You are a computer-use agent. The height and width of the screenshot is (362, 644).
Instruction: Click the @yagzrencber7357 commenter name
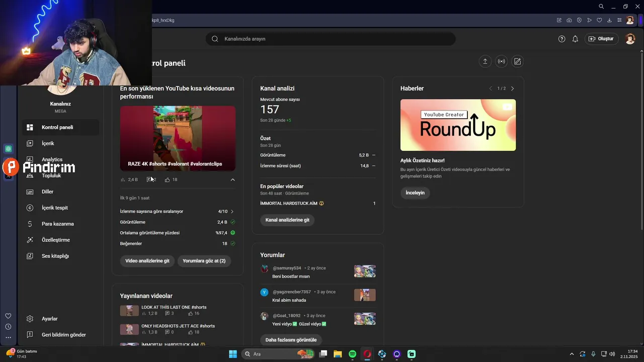(x=292, y=292)
